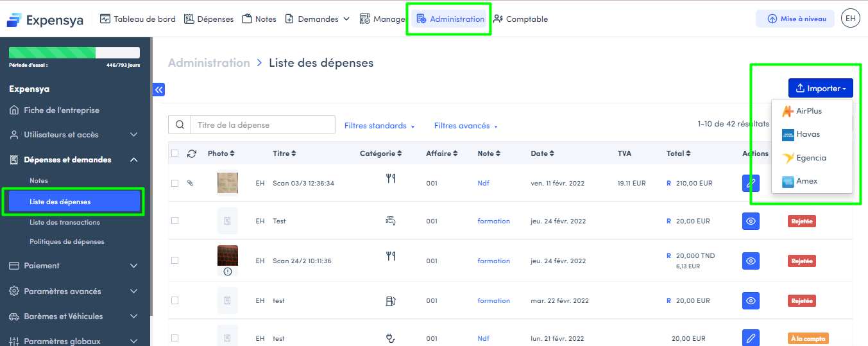Open the Administration tab
This screenshot has width=868, height=346.
pos(450,19)
